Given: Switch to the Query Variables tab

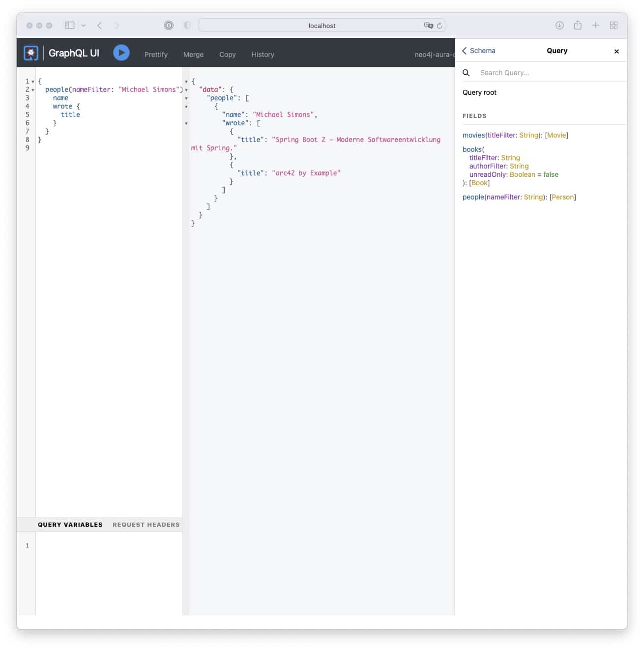Looking at the screenshot, I should click(x=70, y=525).
